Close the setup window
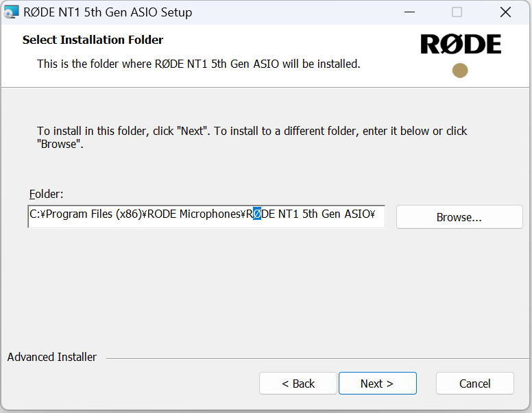Viewport: 532px width, 413px height. pos(505,12)
